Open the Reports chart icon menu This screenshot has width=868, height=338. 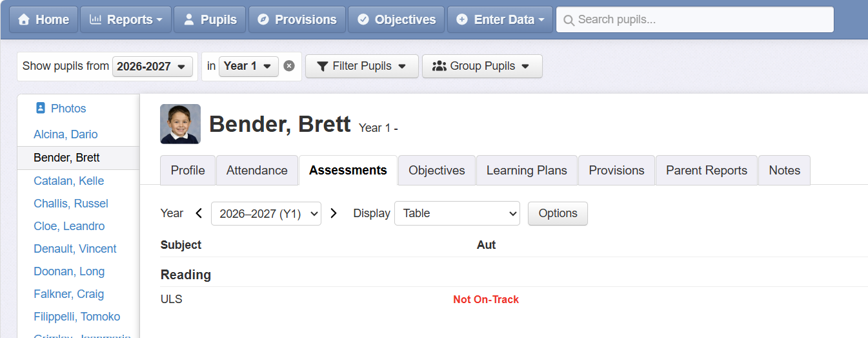pos(126,19)
